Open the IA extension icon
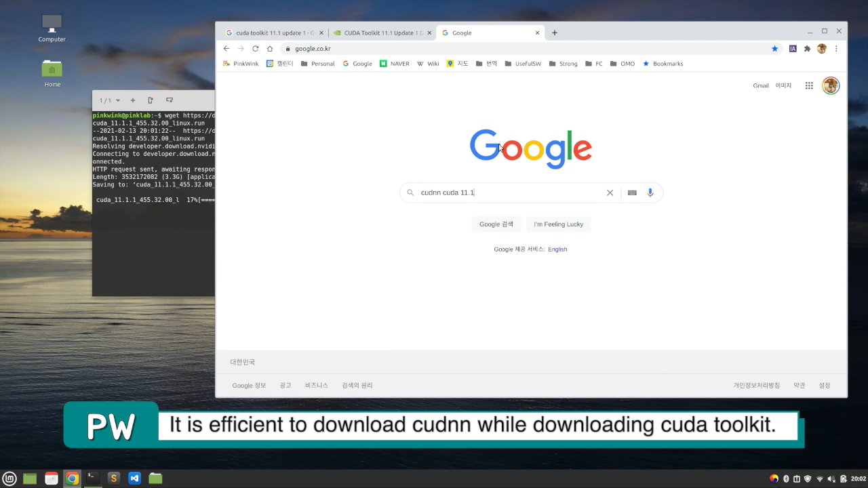 [793, 49]
